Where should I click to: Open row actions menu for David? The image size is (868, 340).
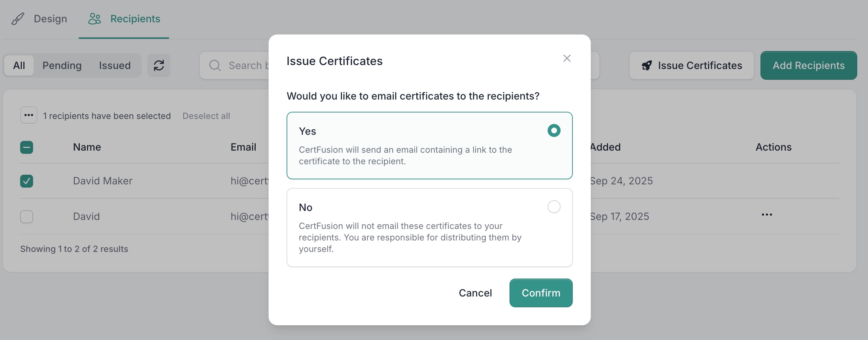767,215
